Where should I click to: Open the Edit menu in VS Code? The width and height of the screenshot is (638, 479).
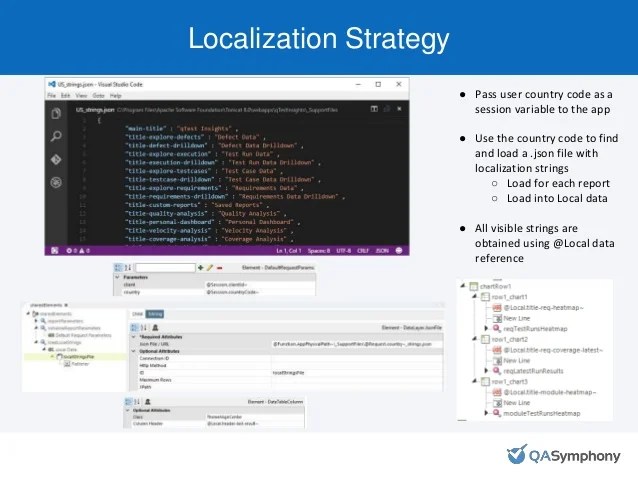coord(66,96)
